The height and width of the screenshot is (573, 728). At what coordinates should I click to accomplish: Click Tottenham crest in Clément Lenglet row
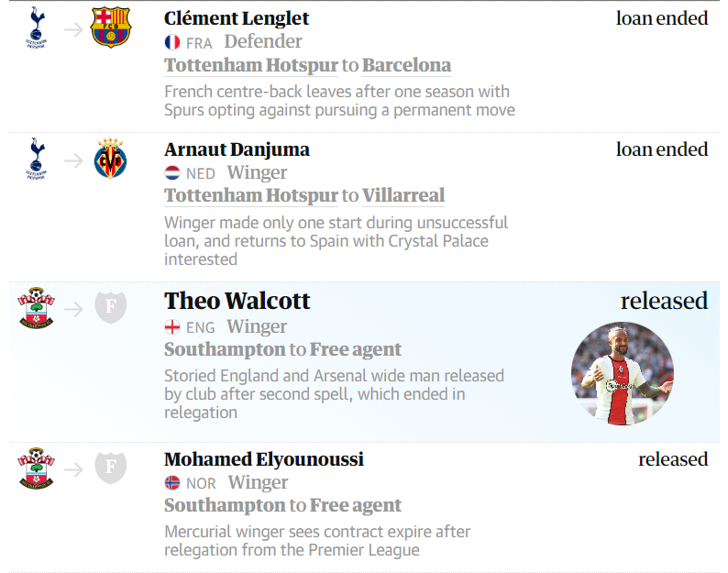coord(36,28)
